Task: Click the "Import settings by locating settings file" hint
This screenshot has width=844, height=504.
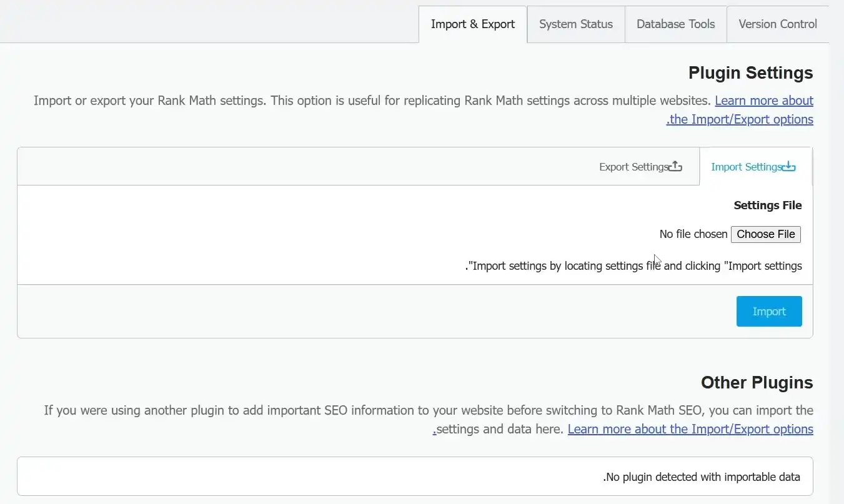Action: (x=633, y=266)
